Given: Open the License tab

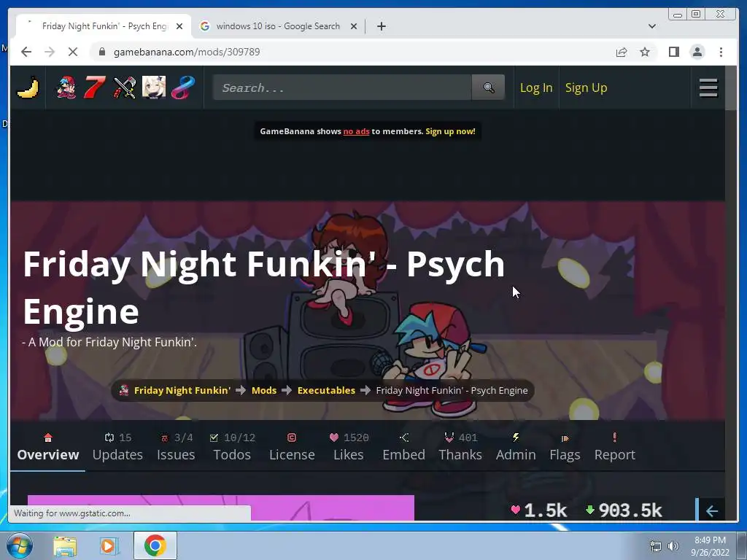Looking at the screenshot, I should pyautogui.click(x=292, y=447).
